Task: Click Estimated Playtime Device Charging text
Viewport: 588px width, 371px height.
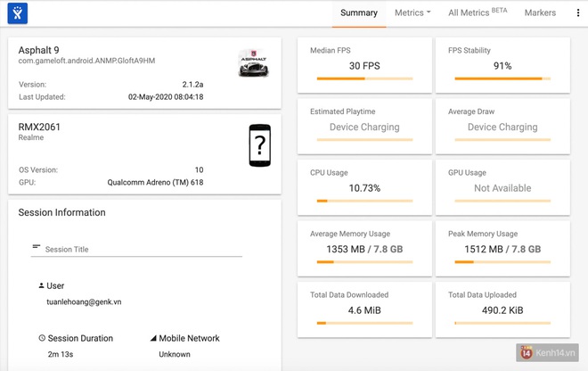Action: point(364,128)
